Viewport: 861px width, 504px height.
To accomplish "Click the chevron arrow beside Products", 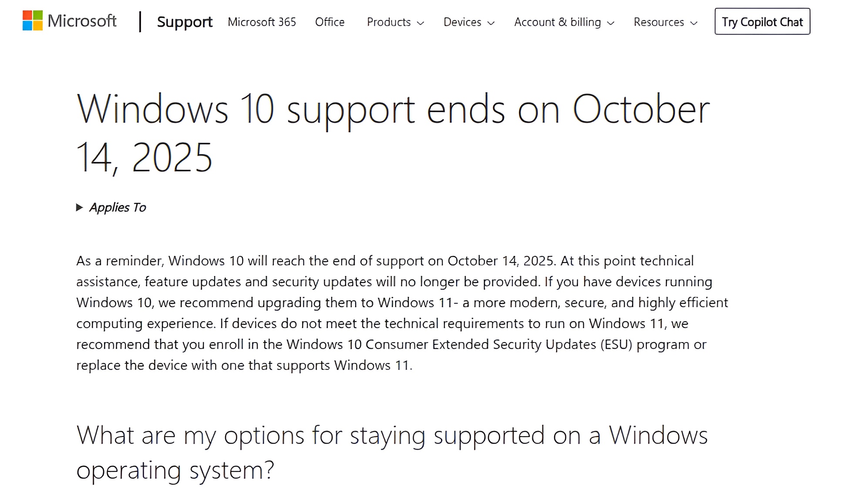I will click(420, 23).
